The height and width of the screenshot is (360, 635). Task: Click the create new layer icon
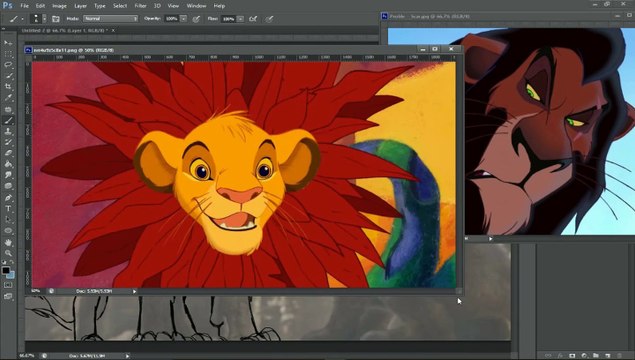click(607, 356)
